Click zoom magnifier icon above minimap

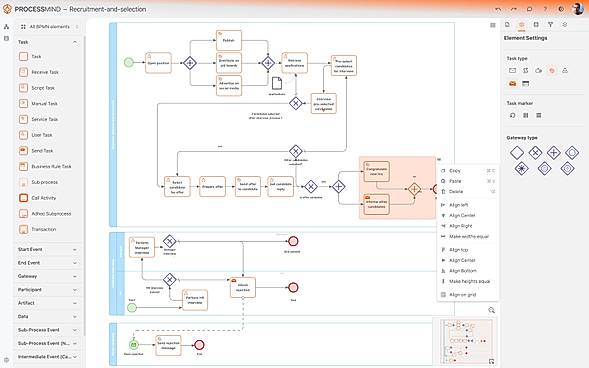click(x=491, y=310)
